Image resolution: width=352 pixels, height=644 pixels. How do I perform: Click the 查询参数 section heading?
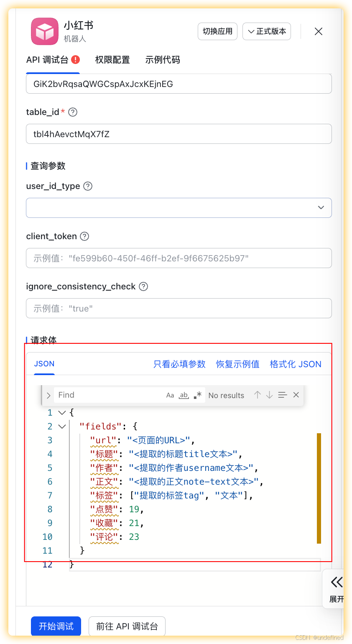point(48,166)
